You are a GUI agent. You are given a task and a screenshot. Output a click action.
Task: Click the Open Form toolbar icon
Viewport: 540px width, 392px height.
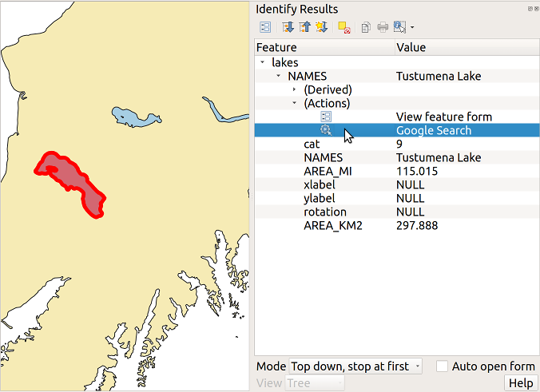[266, 27]
